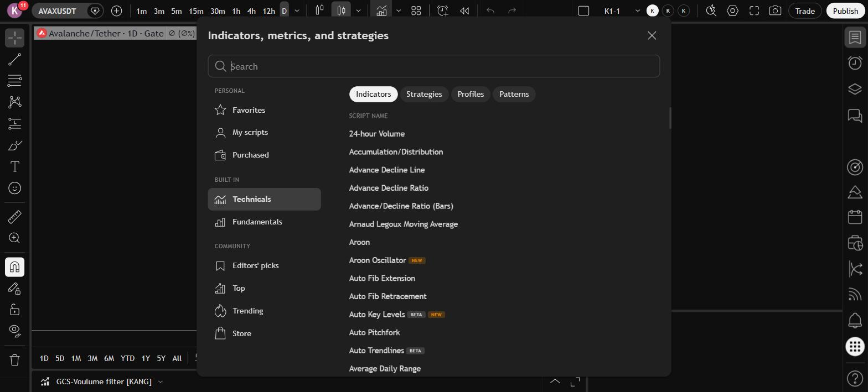The height and width of the screenshot is (392, 868).
Task: Collapse the bottom panel with up chevron
Action: point(555,381)
